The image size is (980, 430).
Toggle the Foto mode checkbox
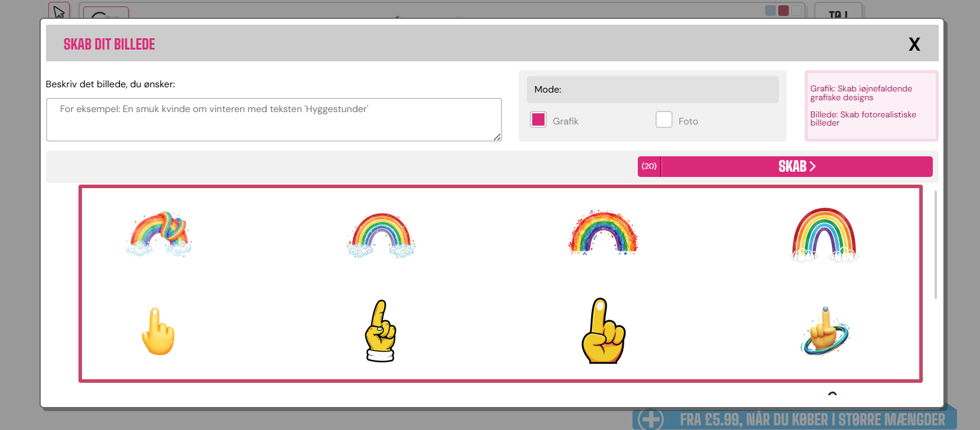pyautogui.click(x=664, y=120)
